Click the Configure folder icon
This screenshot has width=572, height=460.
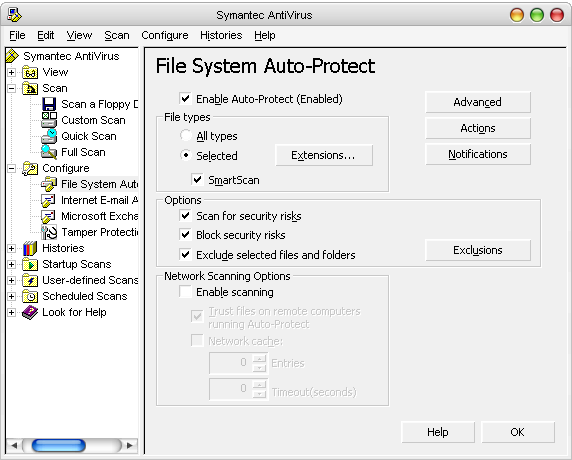pyautogui.click(x=30, y=168)
